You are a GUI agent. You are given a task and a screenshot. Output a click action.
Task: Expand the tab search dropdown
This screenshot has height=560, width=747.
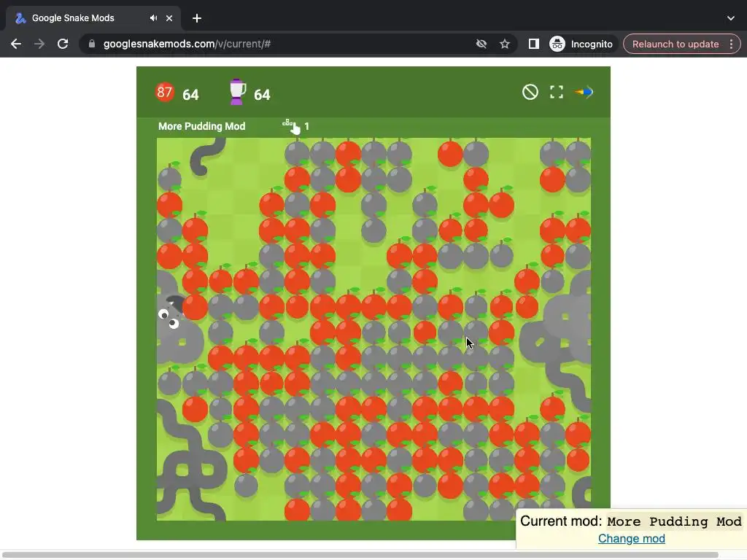pyautogui.click(x=731, y=18)
